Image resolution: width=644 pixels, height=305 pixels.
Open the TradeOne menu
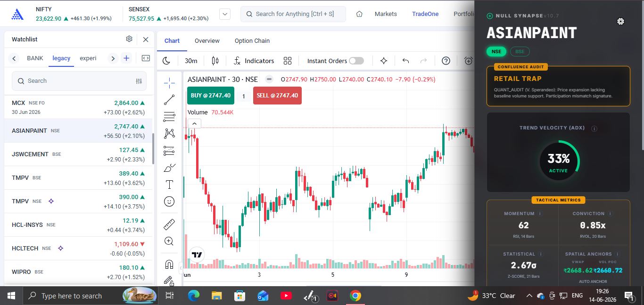pos(425,14)
